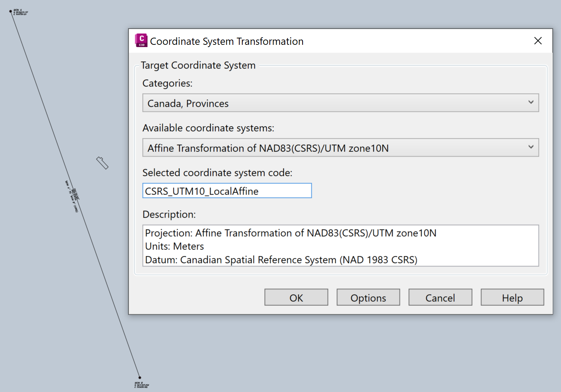This screenshot has width=561, height=392.
Task: Click the CSRS_UTM10_LocalAffine code field
Action: pos(227,191)
